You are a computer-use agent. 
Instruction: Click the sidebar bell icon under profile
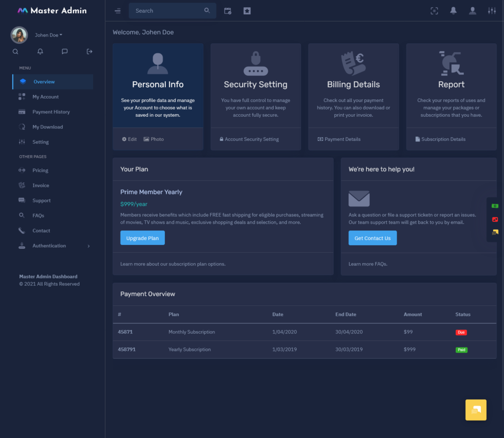(40, 52)
